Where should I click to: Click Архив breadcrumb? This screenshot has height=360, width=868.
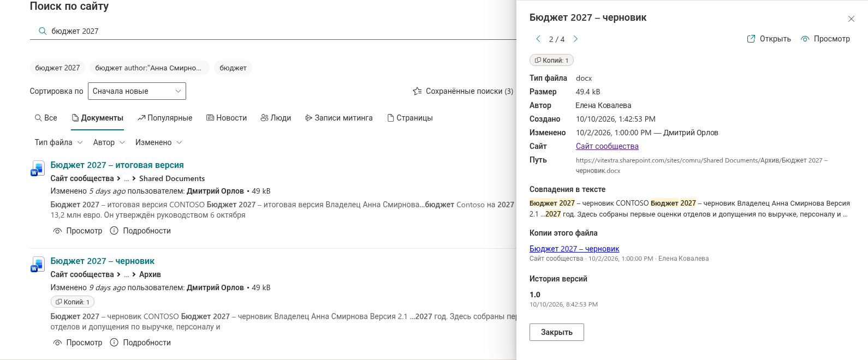pos(150,274)
